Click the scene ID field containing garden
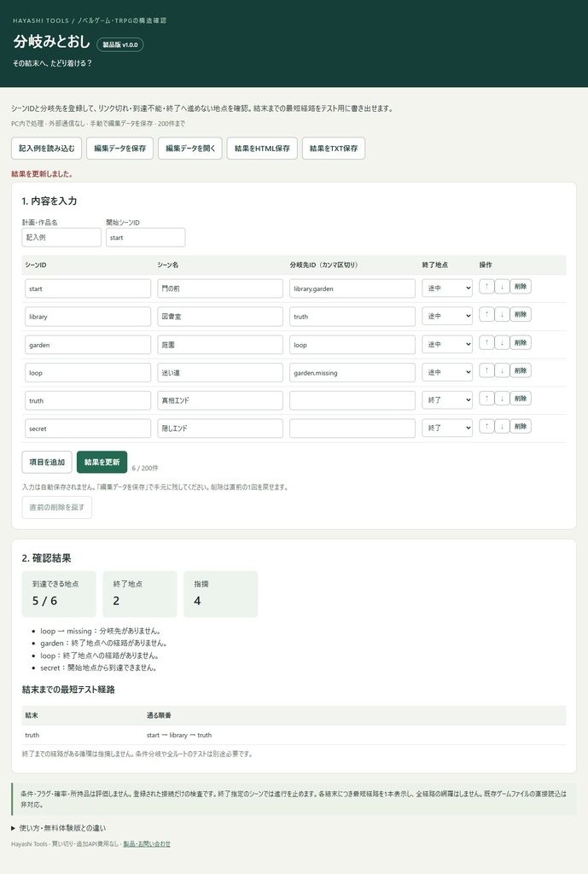This screenshot has width=588, height=874. click(x=88, y=345)
